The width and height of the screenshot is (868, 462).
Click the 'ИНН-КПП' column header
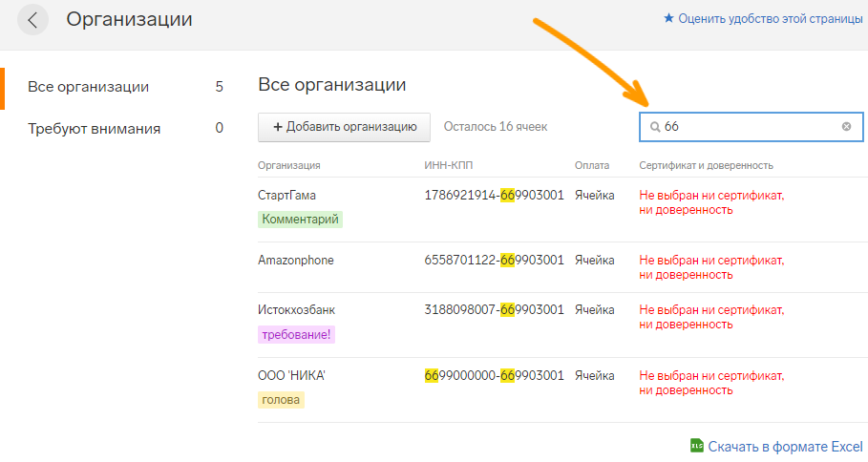[449, 165]
